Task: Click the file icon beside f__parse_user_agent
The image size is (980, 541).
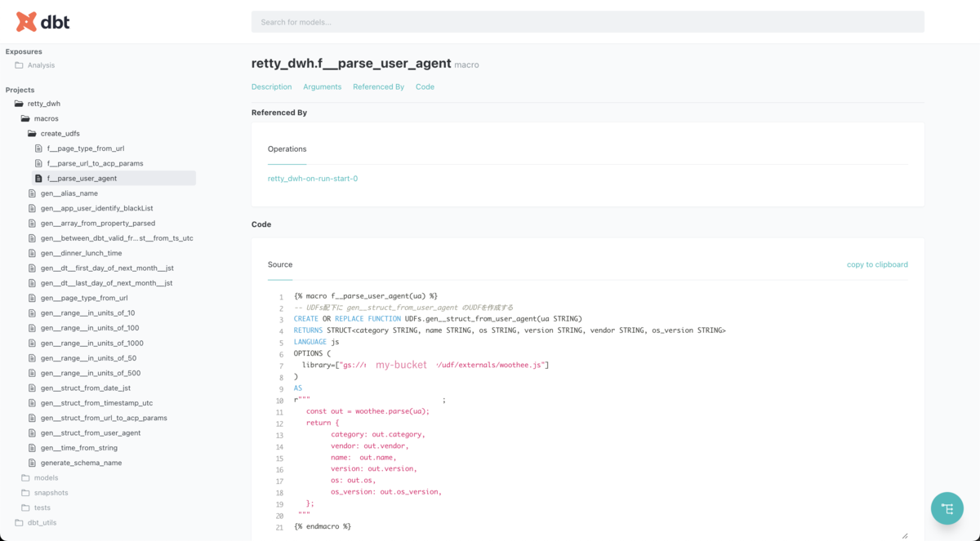Action: click(37, 178)
